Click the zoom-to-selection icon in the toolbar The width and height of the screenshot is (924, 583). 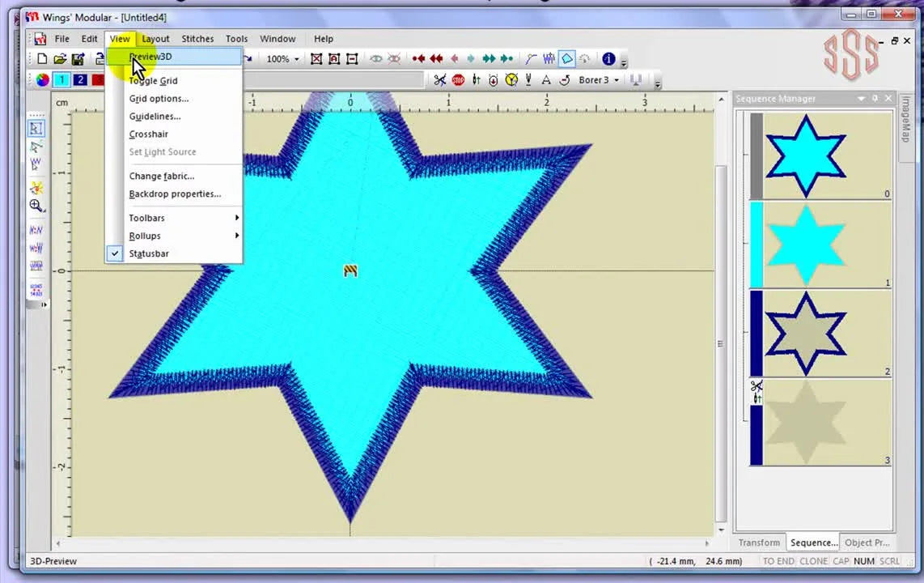click(334, 59)
